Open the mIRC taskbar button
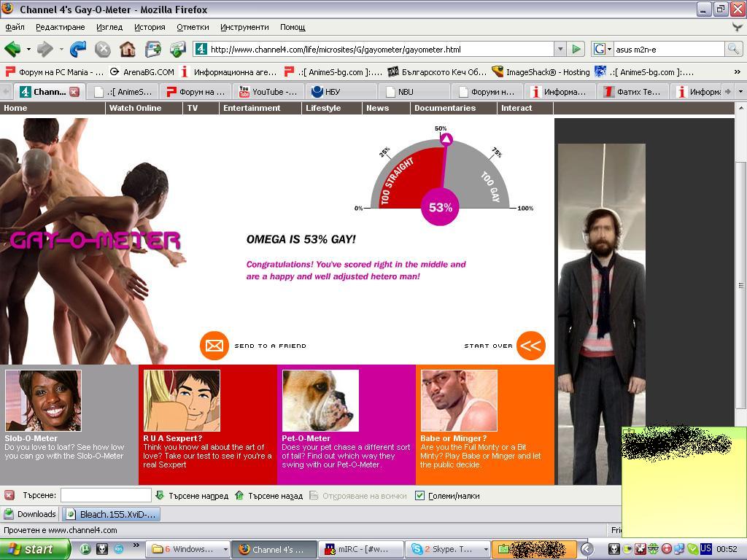Image resolution: width=747 pixels, height=560 pixels. 360,549
